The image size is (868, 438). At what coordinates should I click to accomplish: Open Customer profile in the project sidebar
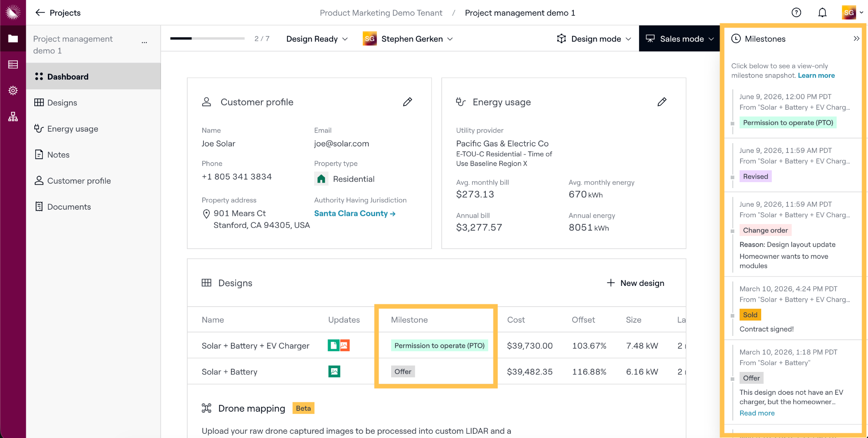coord(93,181)
